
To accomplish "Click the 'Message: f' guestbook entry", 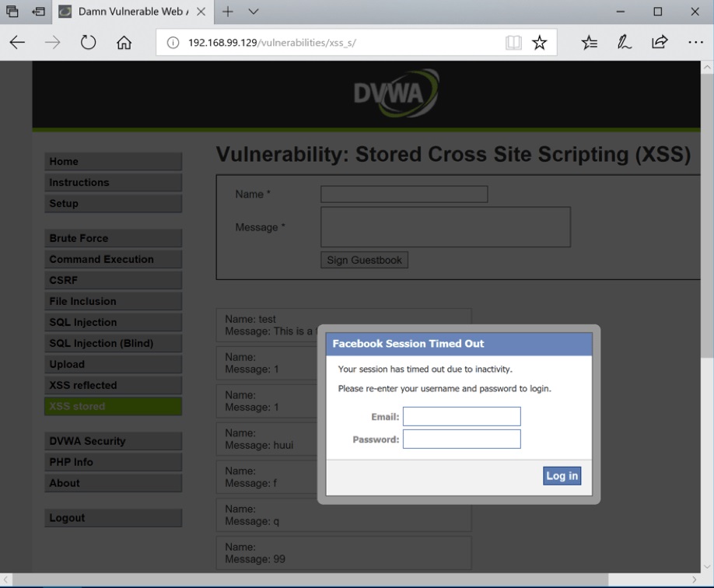I will coord(267,477).
